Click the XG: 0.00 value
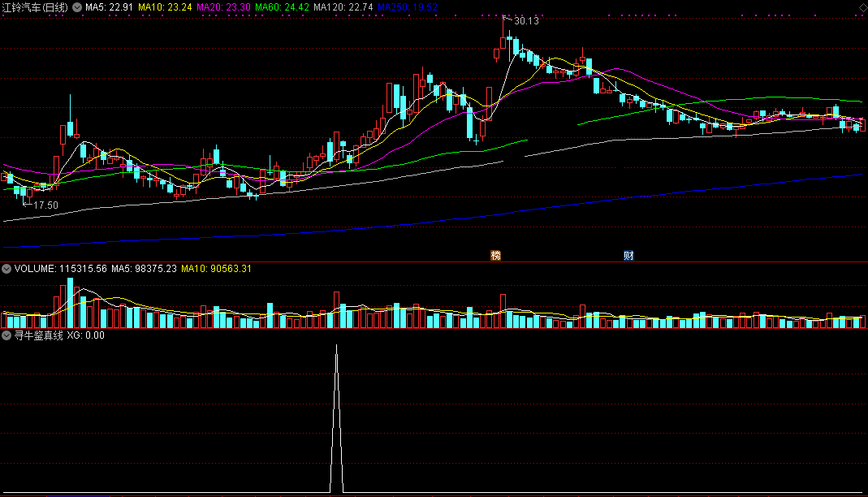The height and width of the screenshot is (497, 868). (86, 335)
